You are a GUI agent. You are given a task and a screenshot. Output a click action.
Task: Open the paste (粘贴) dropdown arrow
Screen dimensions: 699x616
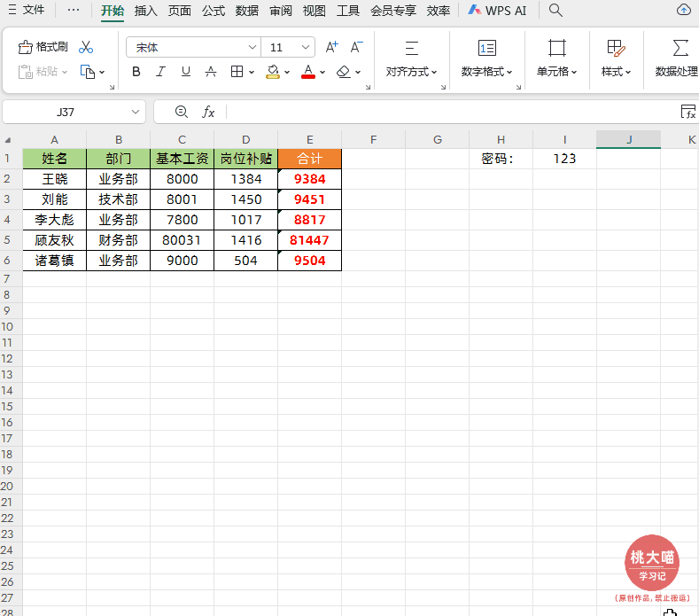pos(64,72)
